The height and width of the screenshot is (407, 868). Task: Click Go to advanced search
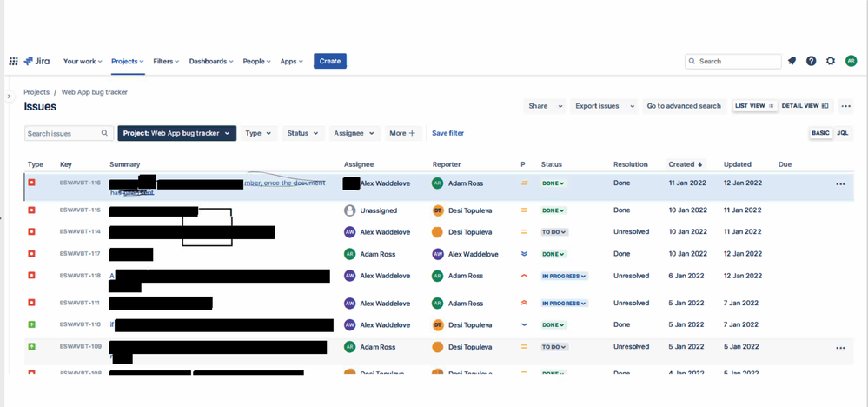(x=684, y=106)
